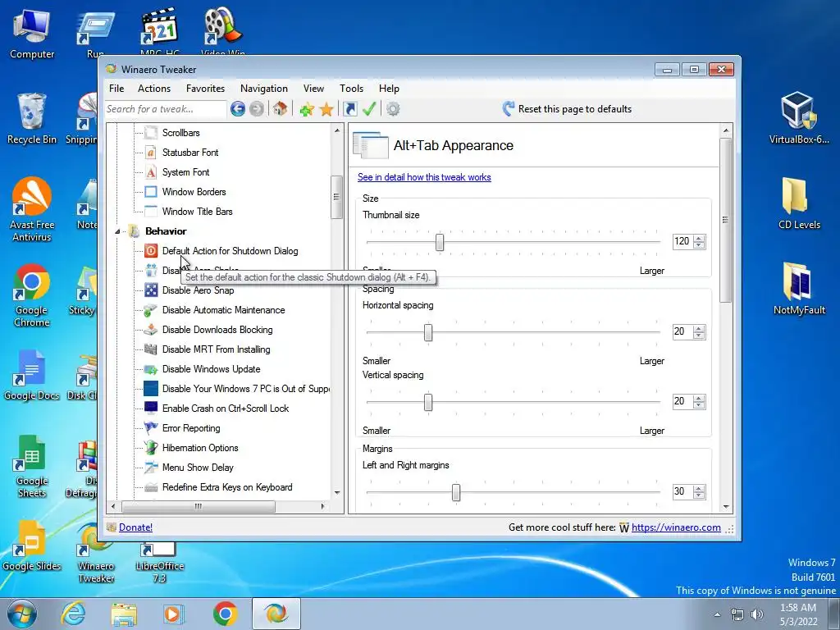Click the Hibernation Options icon

coord(151,448)
